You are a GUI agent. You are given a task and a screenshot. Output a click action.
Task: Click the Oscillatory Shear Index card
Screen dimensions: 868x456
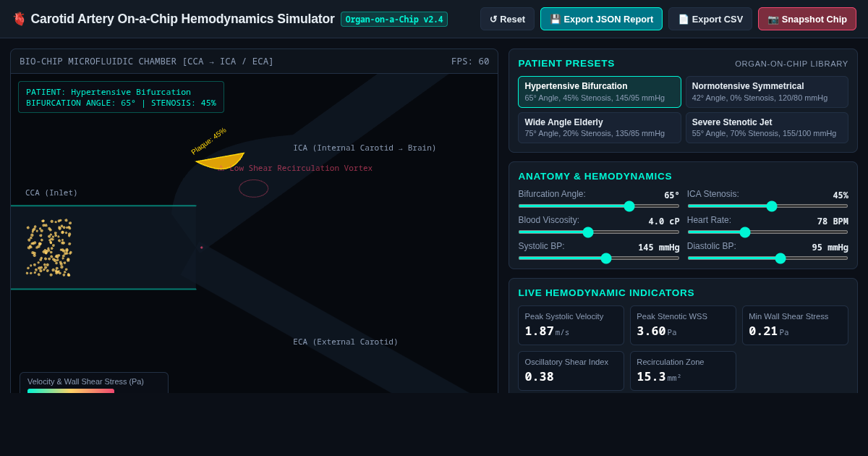click(571, 371)
